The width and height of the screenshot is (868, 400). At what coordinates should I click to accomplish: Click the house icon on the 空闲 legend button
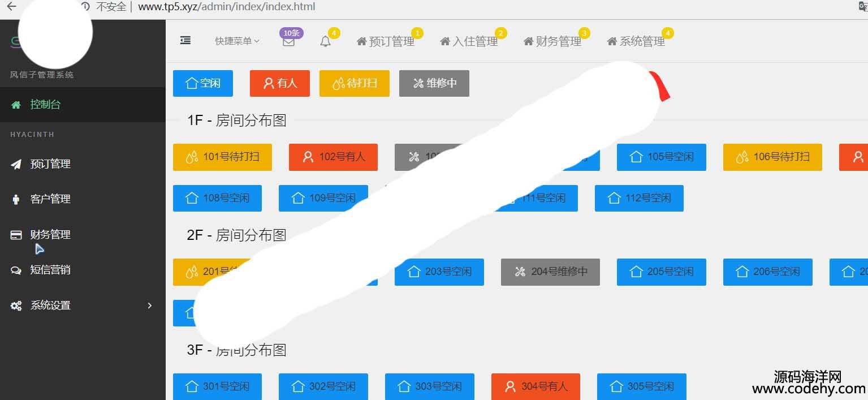click(192, 83)
